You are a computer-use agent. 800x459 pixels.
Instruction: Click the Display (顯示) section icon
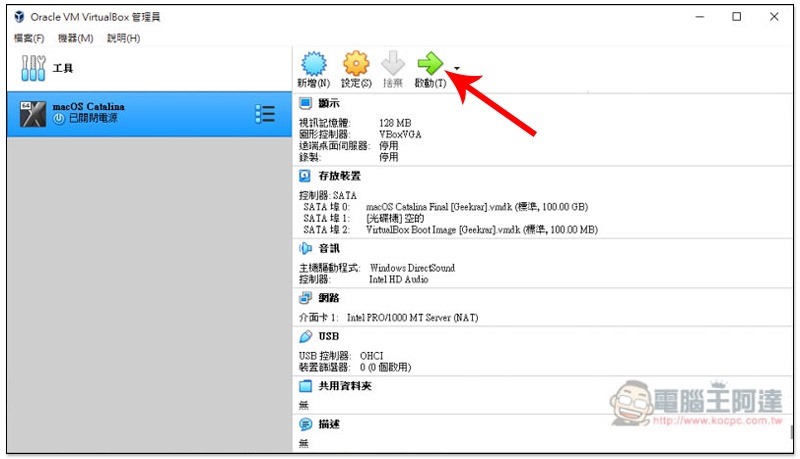[305, 104]
